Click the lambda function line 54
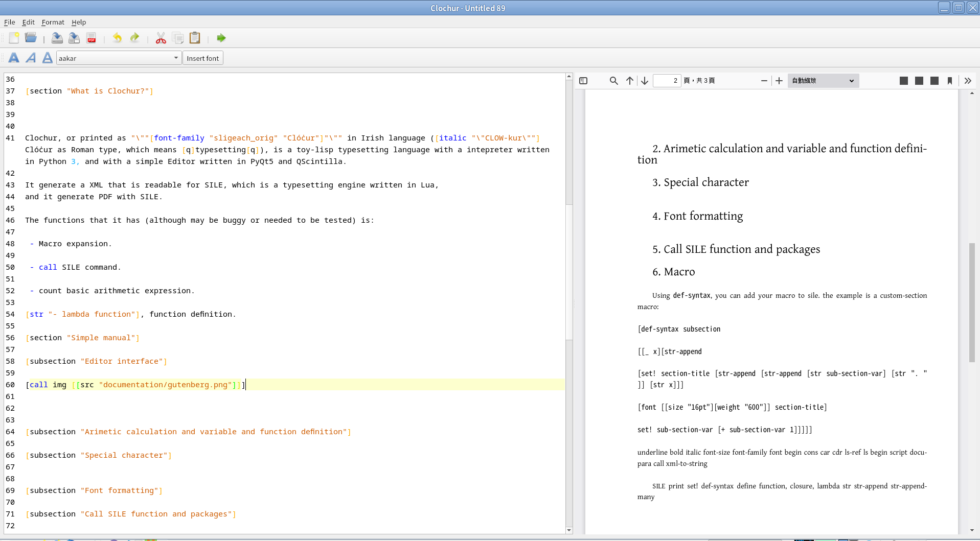Screen dimensions: 980x541 [x=130, y=314]
